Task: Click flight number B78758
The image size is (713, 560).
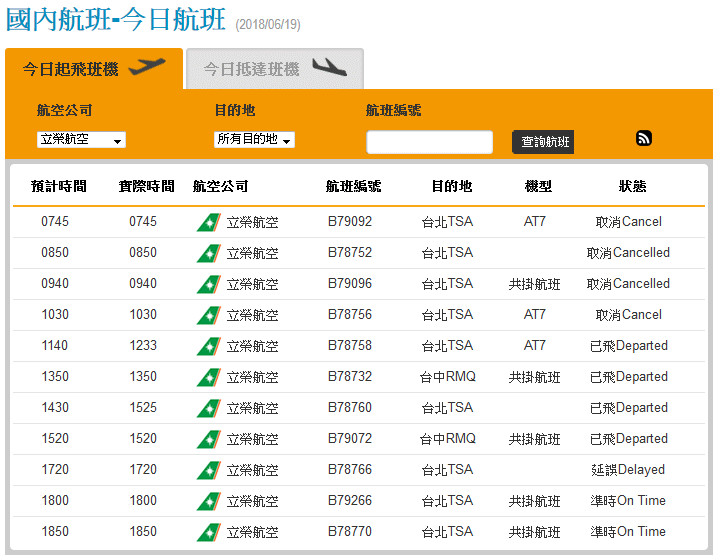Action: [x=350, y=345]
